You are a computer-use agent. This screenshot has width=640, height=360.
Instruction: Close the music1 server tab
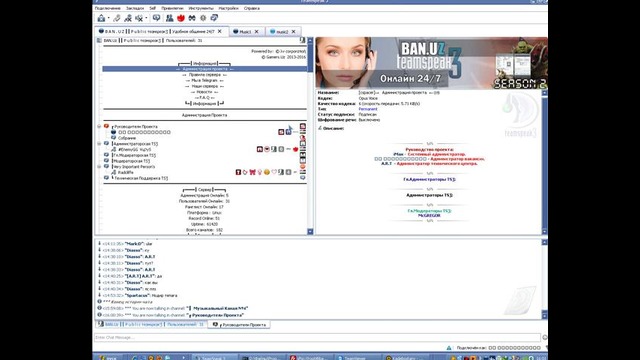[x=257, y=31]
